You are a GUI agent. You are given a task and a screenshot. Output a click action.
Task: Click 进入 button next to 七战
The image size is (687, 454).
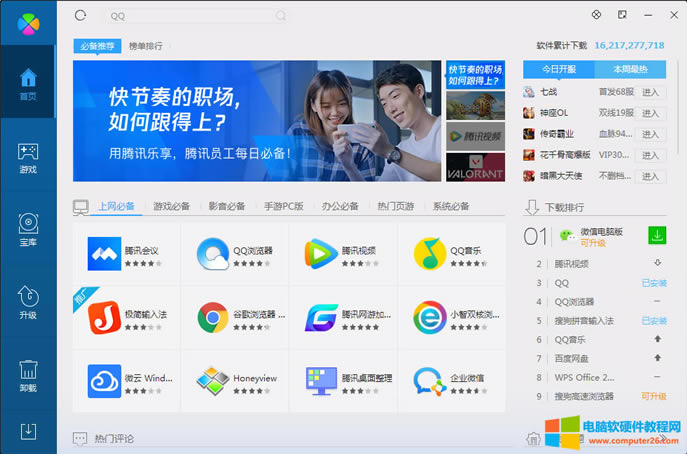pos(651,92)
